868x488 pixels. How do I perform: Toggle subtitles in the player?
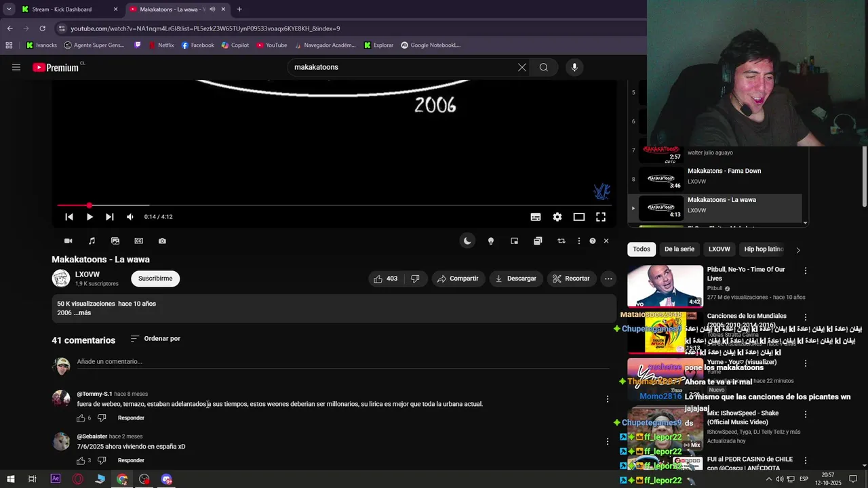point(536,217)
